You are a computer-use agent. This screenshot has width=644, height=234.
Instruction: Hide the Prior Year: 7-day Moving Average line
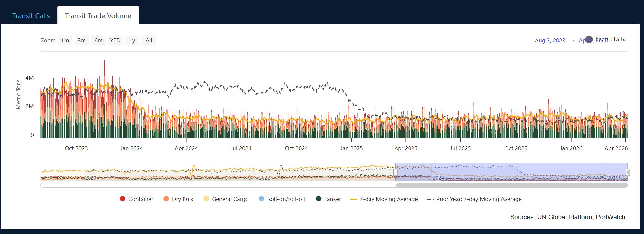click(x=479, y=199)
